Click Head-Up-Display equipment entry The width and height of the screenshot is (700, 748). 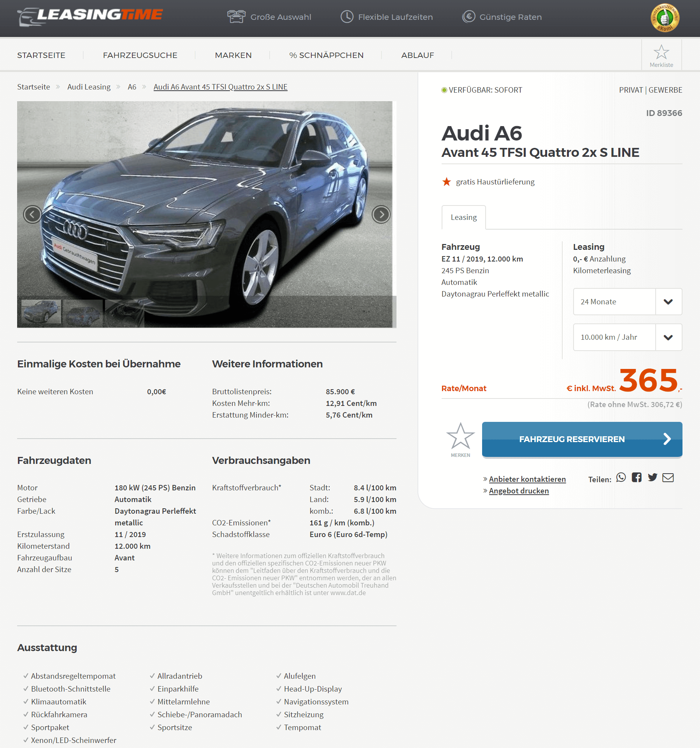[312, 689]
